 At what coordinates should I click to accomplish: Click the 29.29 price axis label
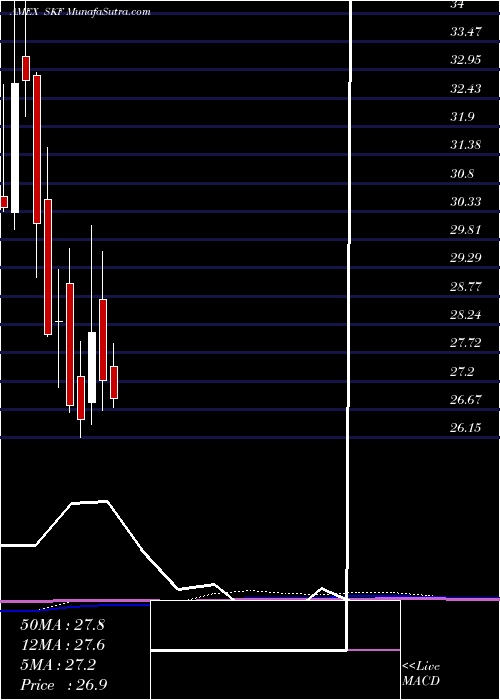point(466,258)
